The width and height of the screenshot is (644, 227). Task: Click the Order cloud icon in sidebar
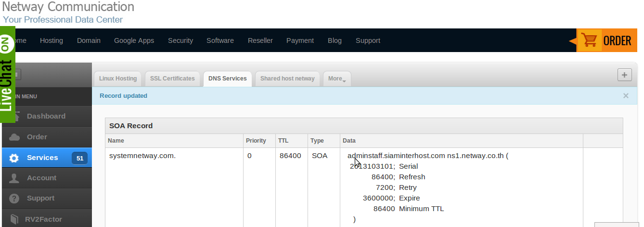[14, 137]
